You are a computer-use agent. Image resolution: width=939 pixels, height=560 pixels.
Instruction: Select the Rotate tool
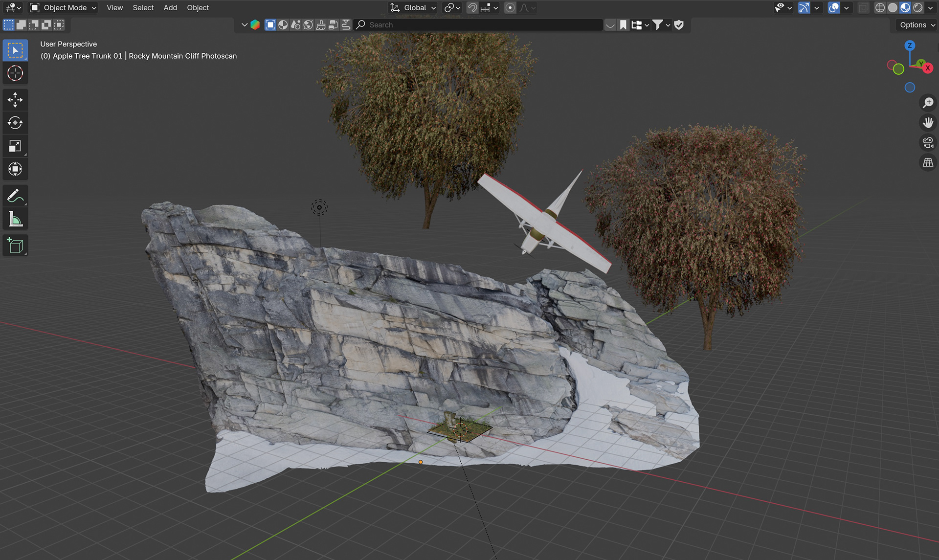click(15, 123)
